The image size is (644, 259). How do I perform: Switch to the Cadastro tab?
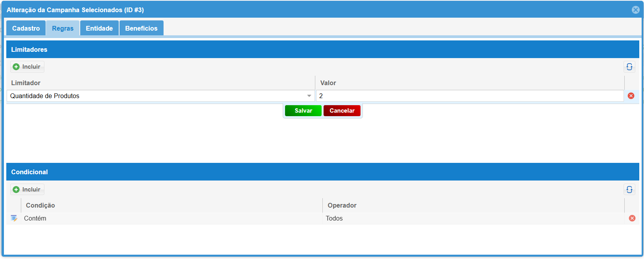[x=26, y=28]
